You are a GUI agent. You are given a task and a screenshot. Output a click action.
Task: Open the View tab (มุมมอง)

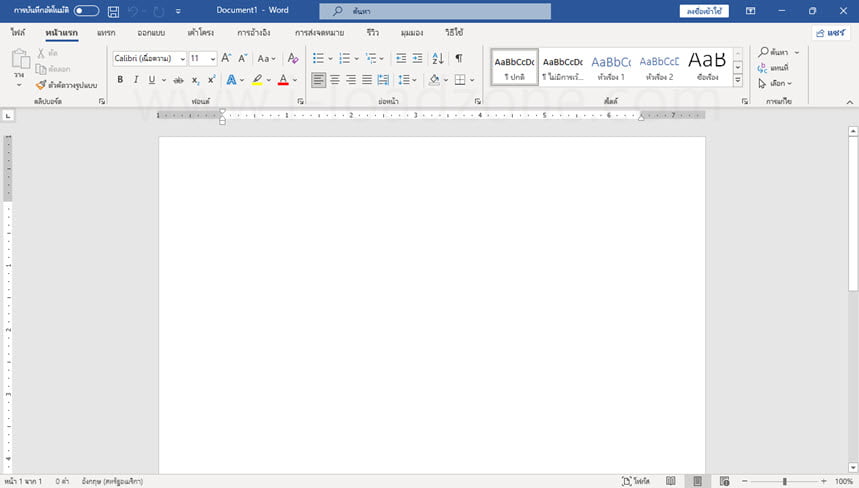point(411,33)
